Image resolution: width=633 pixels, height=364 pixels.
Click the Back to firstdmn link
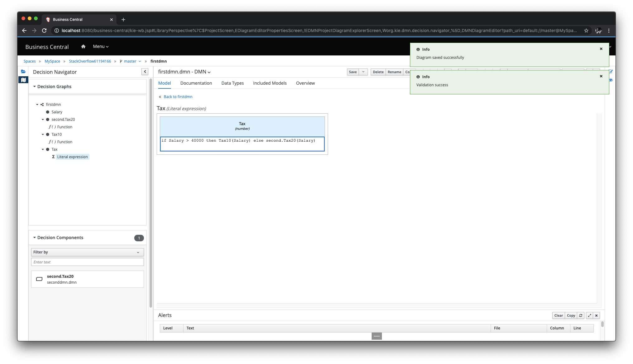pos(178,97)
